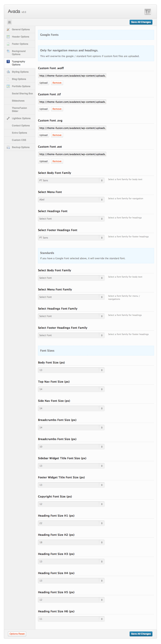Open the Heading Font Size H1 dropdown
The height and width of the screenshot is (644, 161).
(x=71, y=523)
